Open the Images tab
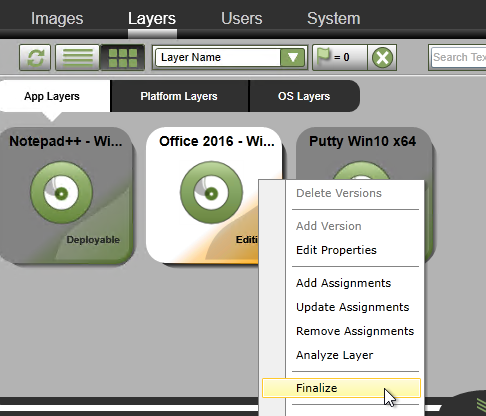The image size is (486, 416). coord(57,18)
